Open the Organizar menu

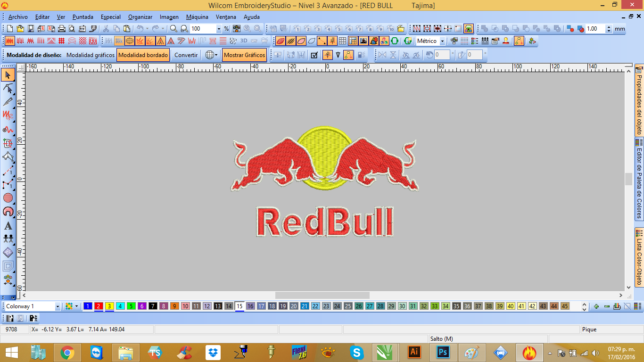coord(140,17)
